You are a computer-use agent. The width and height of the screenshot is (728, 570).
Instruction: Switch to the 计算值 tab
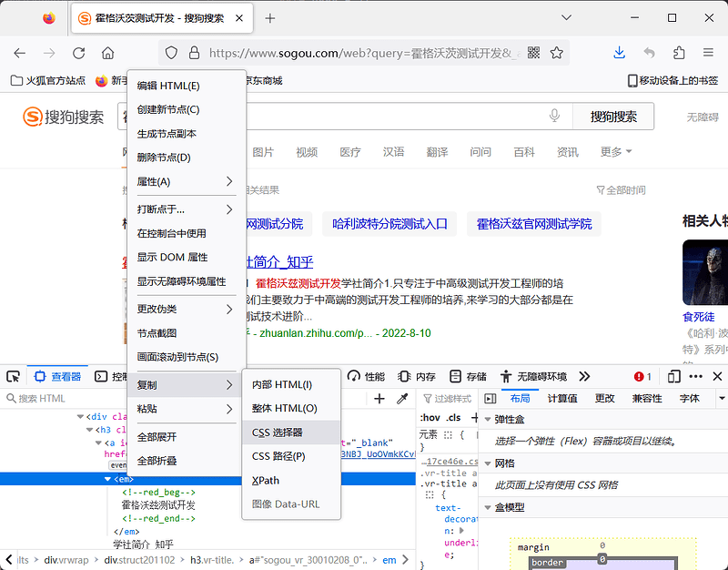pyautogui.click(x=562, y=398)
